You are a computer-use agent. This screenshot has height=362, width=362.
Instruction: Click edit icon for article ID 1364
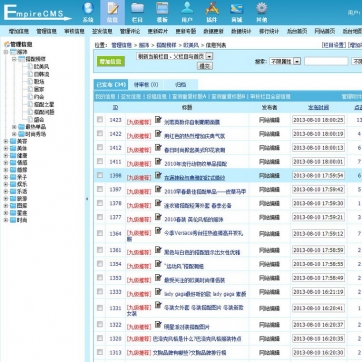pyautogui.click(x=158, y=231)
